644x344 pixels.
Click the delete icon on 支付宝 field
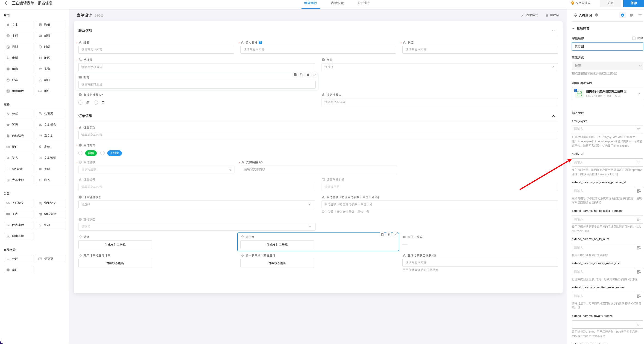coord(389,234)
